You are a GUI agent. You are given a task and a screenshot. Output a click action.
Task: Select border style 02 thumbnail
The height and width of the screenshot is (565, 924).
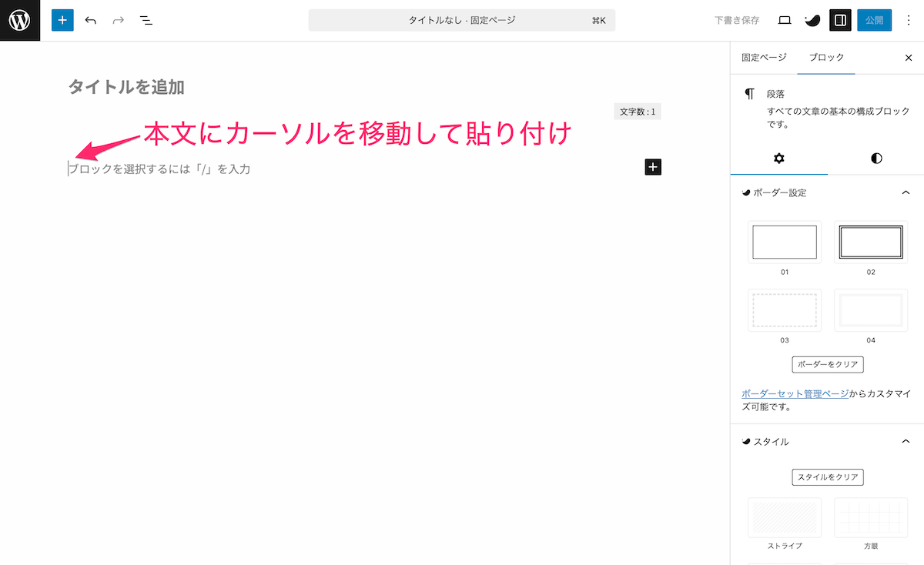point(870,242)
